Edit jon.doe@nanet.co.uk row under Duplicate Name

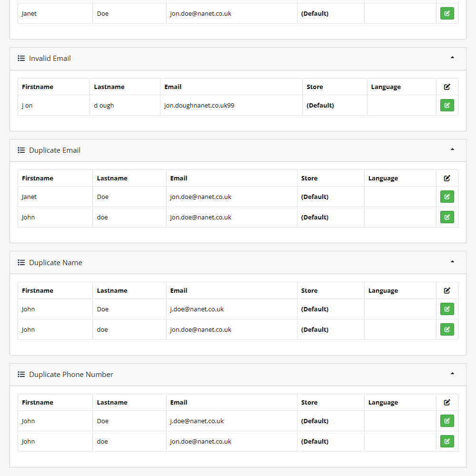pos(447,329)
